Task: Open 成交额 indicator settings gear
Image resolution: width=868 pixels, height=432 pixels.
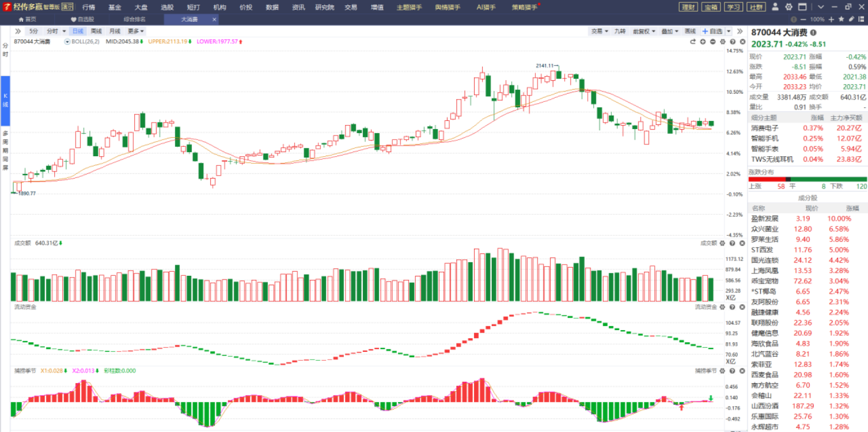Action: pyautogui.click(x=723, y=243)
